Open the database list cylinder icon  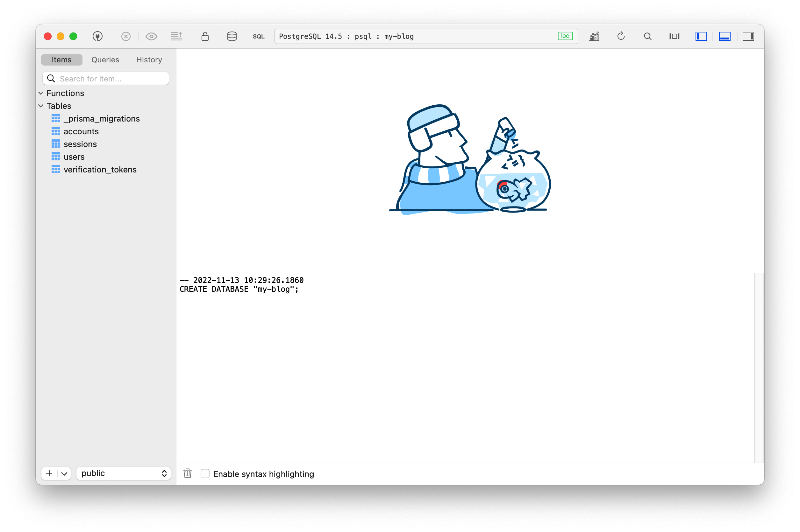pos(232,36)
